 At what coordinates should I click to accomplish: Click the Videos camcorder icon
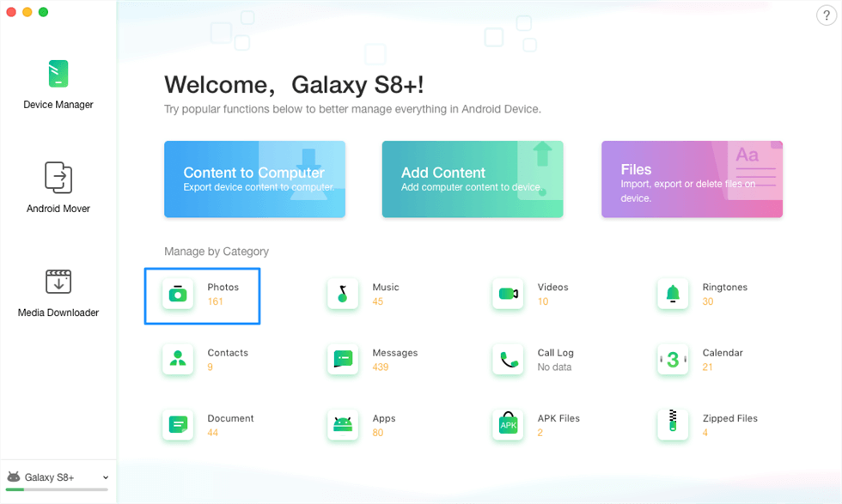tap(508, 294)
